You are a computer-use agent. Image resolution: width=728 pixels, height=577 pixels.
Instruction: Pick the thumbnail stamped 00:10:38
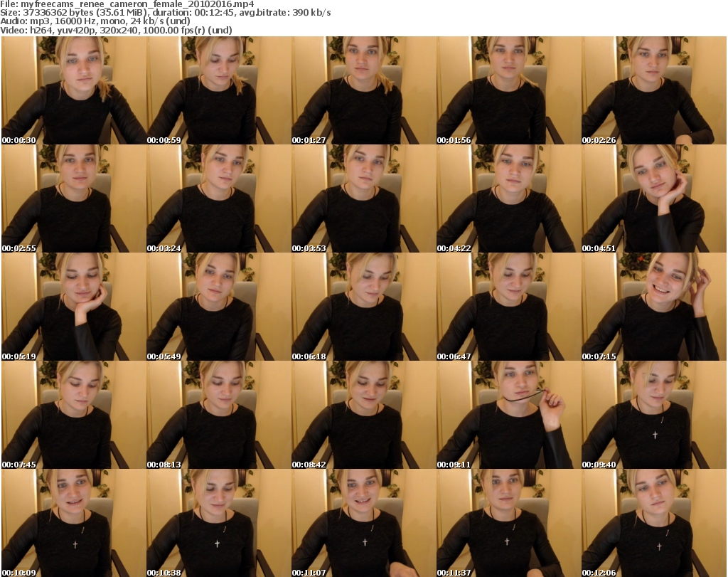coord(219,523)
